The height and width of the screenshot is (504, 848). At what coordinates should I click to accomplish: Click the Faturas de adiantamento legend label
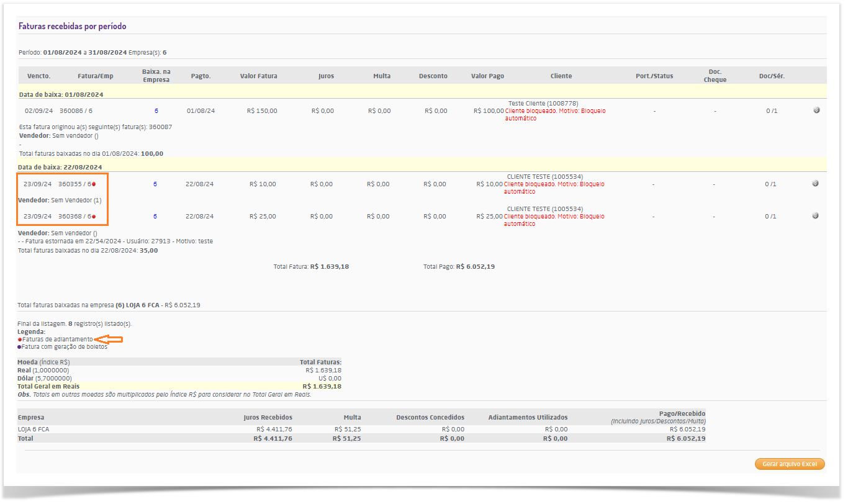point(57,340)
